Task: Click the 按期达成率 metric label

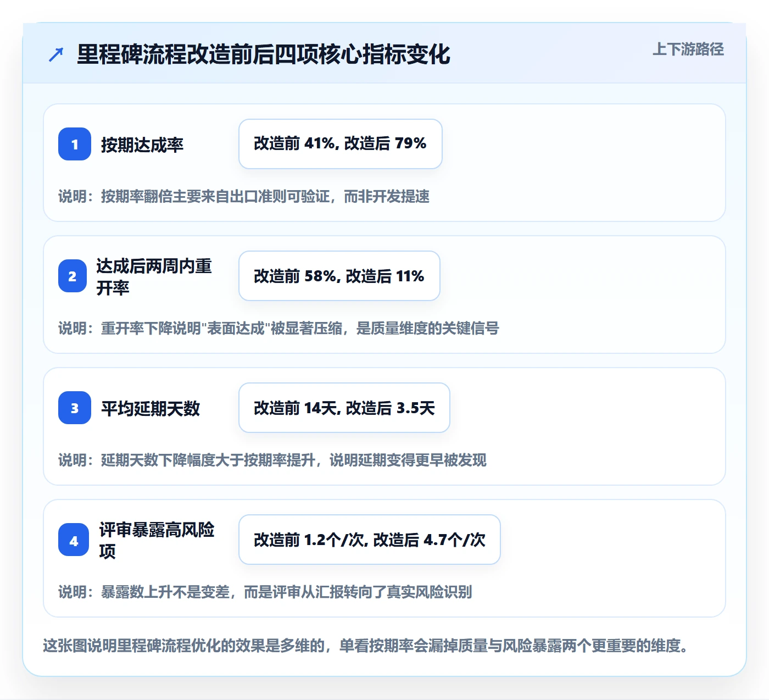Action: (142, 145)
